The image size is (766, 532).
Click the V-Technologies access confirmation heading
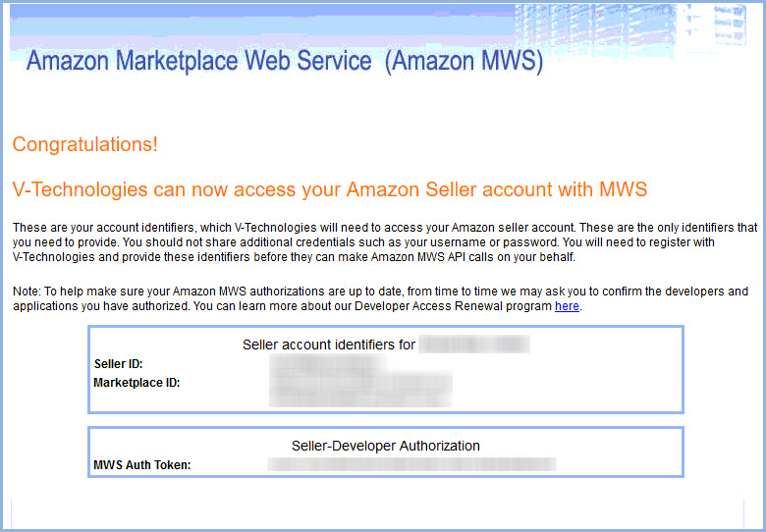click(x=330, y=188)
